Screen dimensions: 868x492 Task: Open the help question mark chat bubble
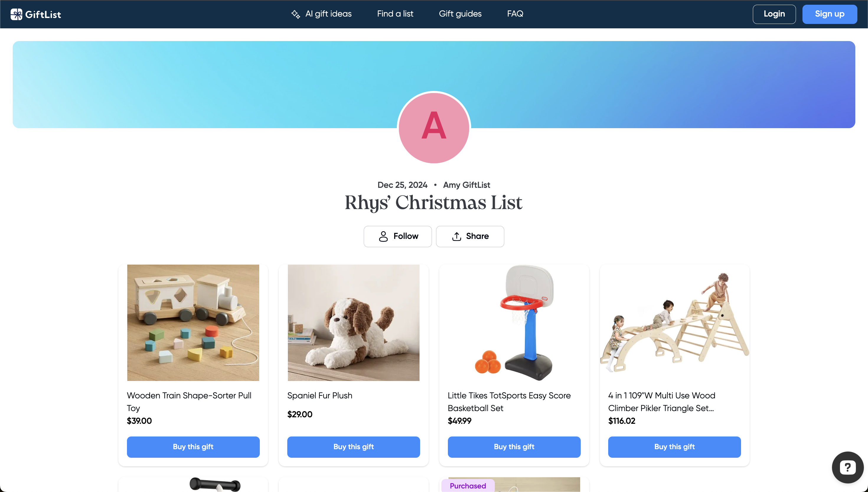(x=847, y=467)
